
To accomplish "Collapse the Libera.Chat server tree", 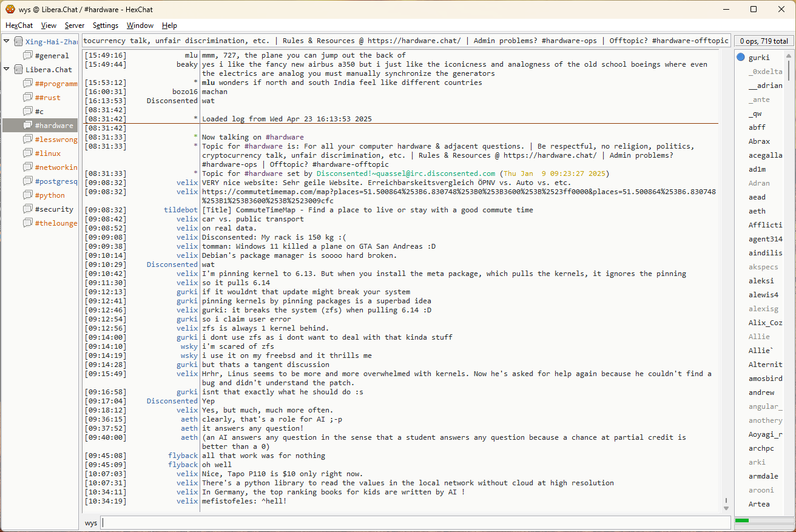I will [7, 70].
